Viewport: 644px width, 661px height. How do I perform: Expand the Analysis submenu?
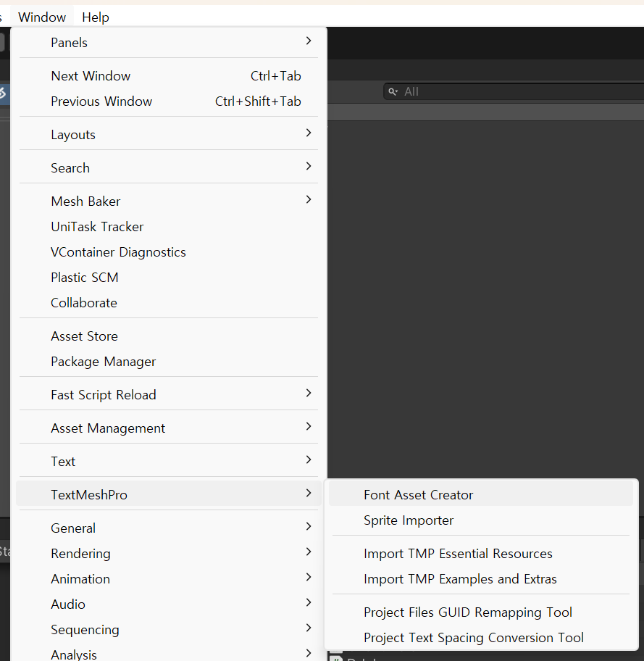(x=169, y=652)
